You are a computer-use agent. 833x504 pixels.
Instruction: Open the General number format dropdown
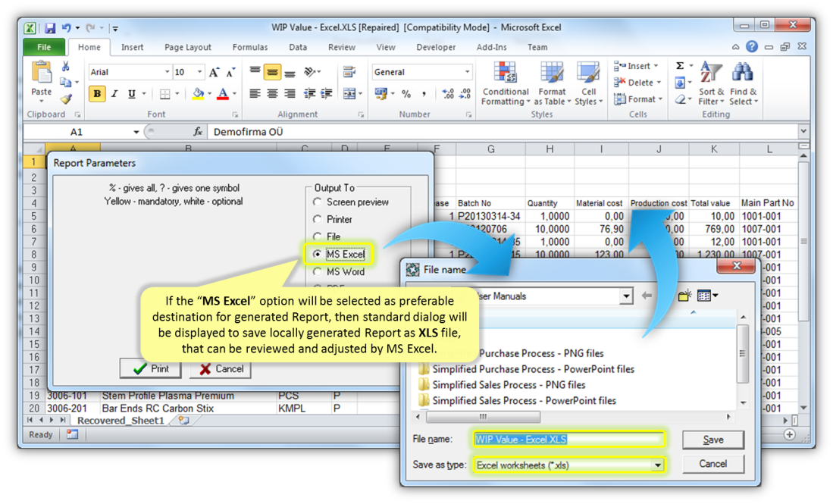point(467,72)
